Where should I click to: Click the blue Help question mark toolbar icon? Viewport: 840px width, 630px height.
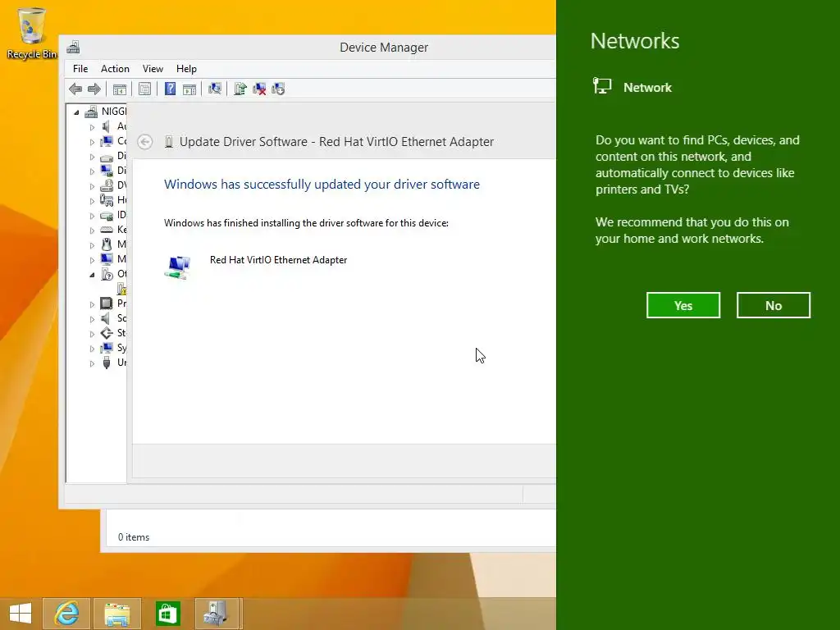170,89
